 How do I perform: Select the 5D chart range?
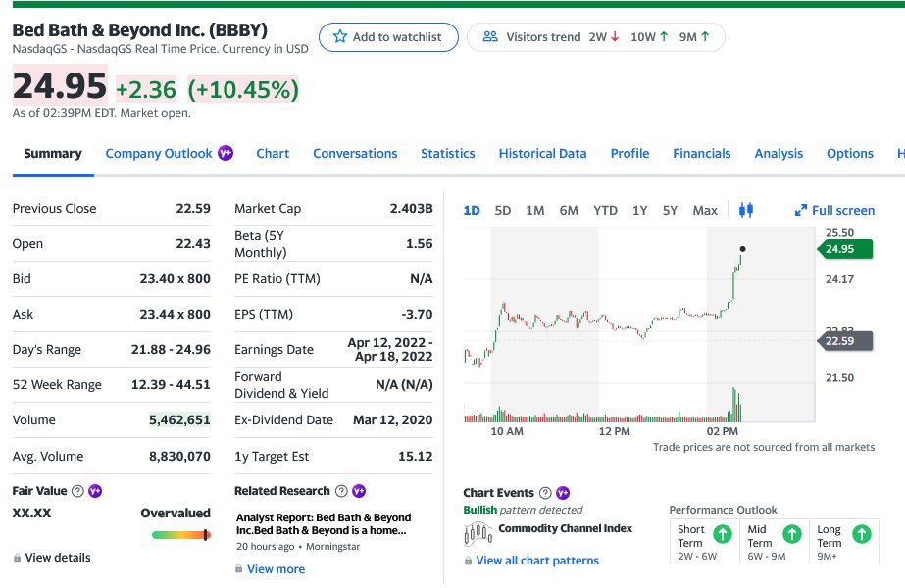[503, 210]
